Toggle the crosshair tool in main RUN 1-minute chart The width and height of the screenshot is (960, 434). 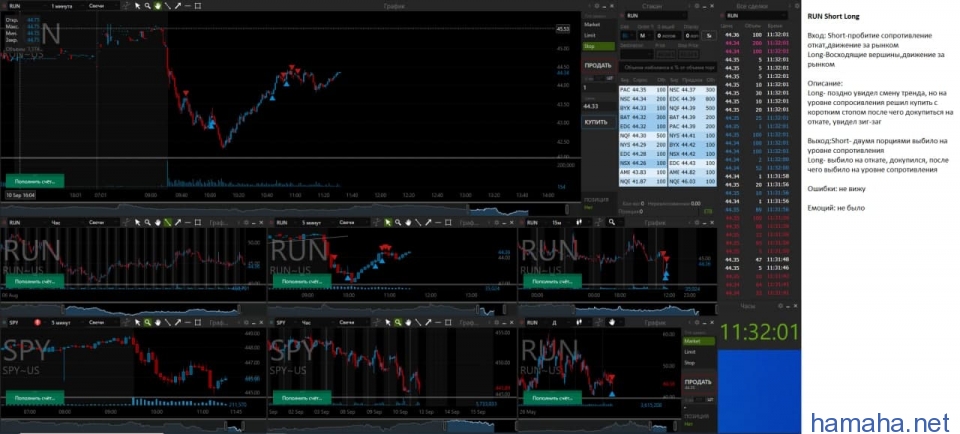pos(126,6)
